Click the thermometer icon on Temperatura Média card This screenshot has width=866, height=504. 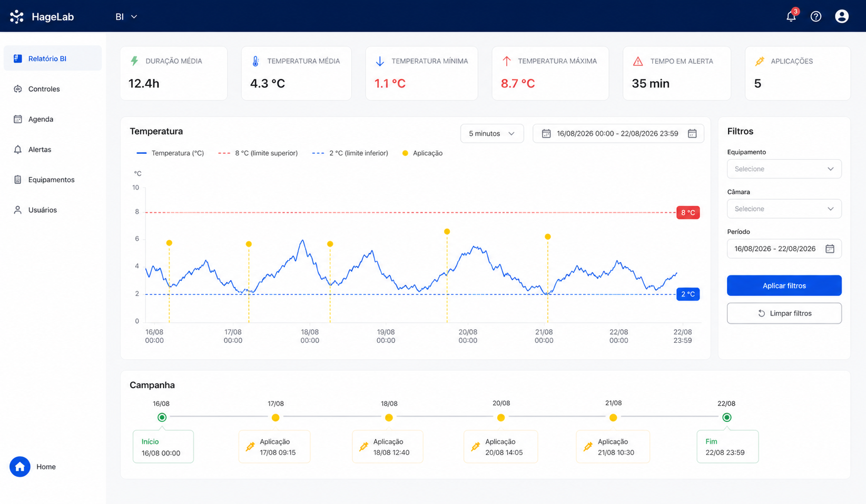click(255, 61)
